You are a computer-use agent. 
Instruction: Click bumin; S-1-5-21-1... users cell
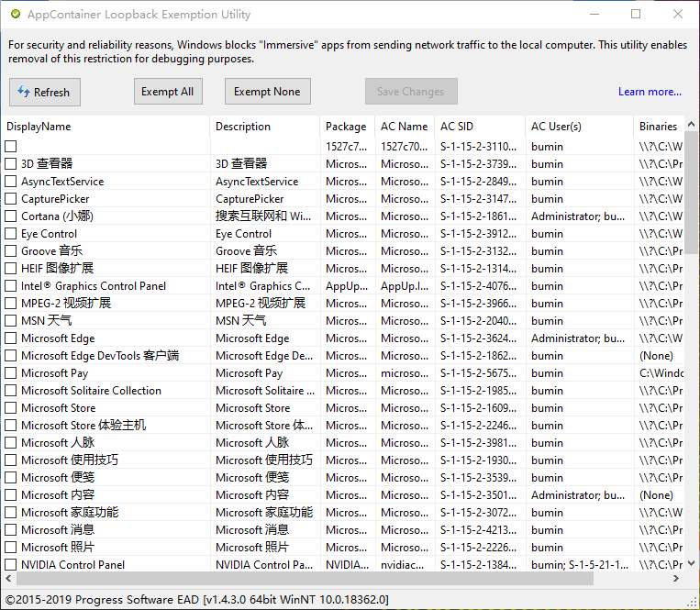[580, 565]
